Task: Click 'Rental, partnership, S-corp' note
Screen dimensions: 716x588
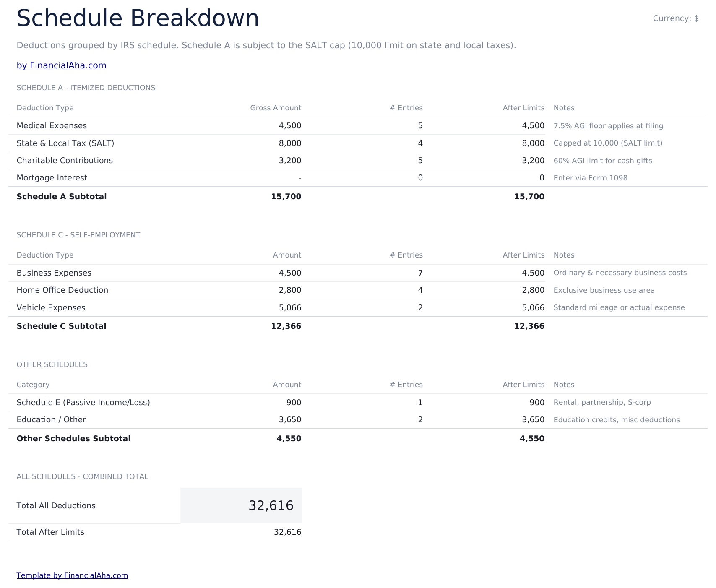Action: click(602, 403)
